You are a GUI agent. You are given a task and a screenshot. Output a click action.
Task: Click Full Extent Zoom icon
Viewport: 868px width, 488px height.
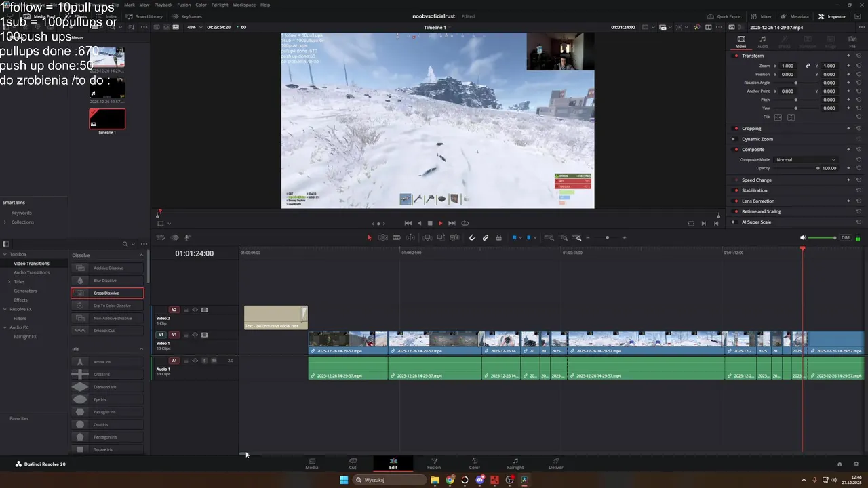[x=549, y=238]
